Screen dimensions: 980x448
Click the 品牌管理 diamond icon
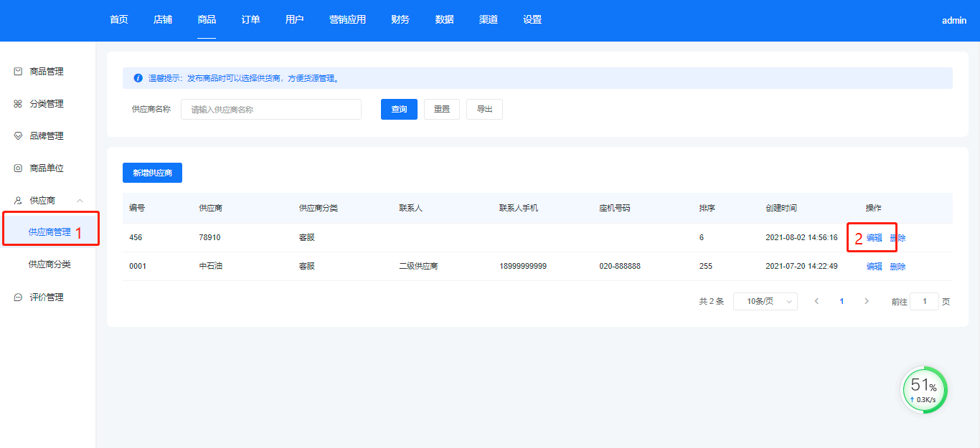coord(19,136)
